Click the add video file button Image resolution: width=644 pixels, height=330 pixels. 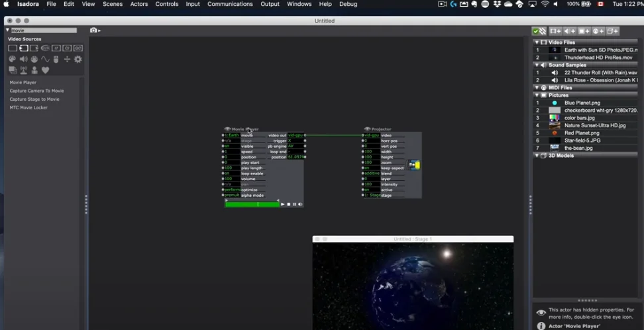click(x=555, y=31)
